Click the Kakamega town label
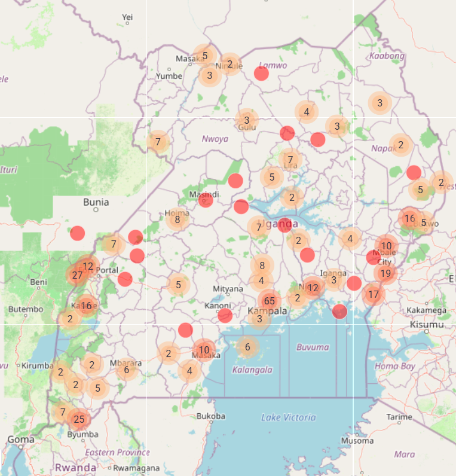The height and width of the screenshot is (476, 456). tap(427, 310)
